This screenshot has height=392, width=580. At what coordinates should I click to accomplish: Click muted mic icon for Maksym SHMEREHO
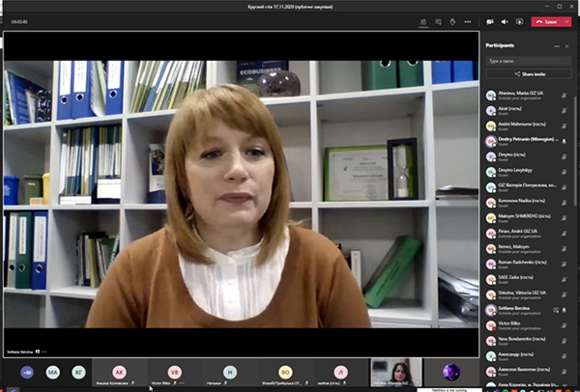(565, 218)
